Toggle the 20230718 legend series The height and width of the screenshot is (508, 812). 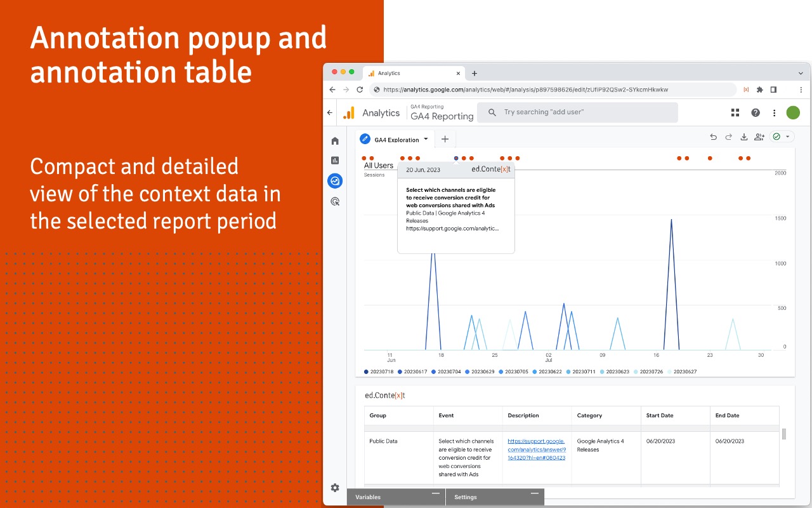point(379,371)
